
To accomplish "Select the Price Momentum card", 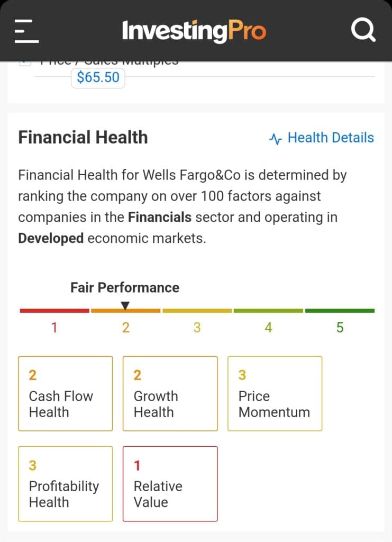I will (275, 393).
